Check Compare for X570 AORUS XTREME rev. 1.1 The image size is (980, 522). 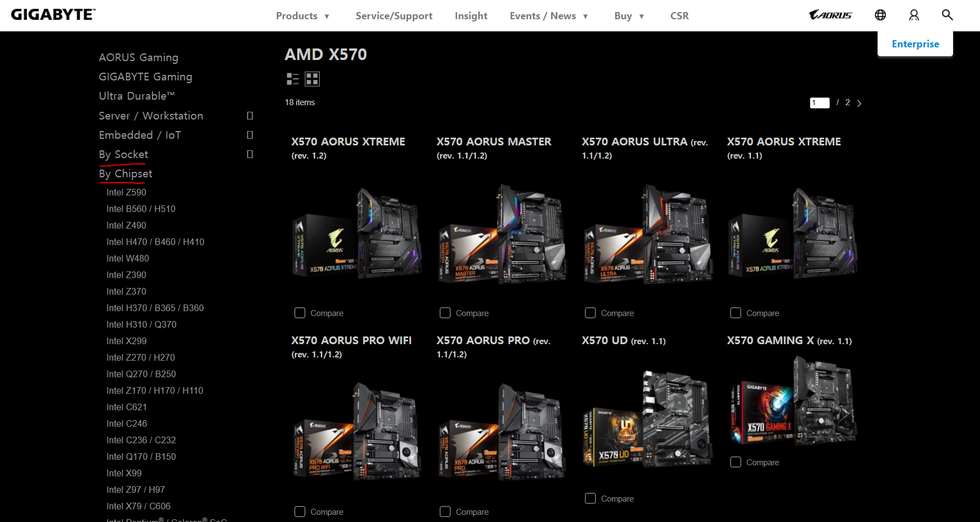[x=736, y=313]
